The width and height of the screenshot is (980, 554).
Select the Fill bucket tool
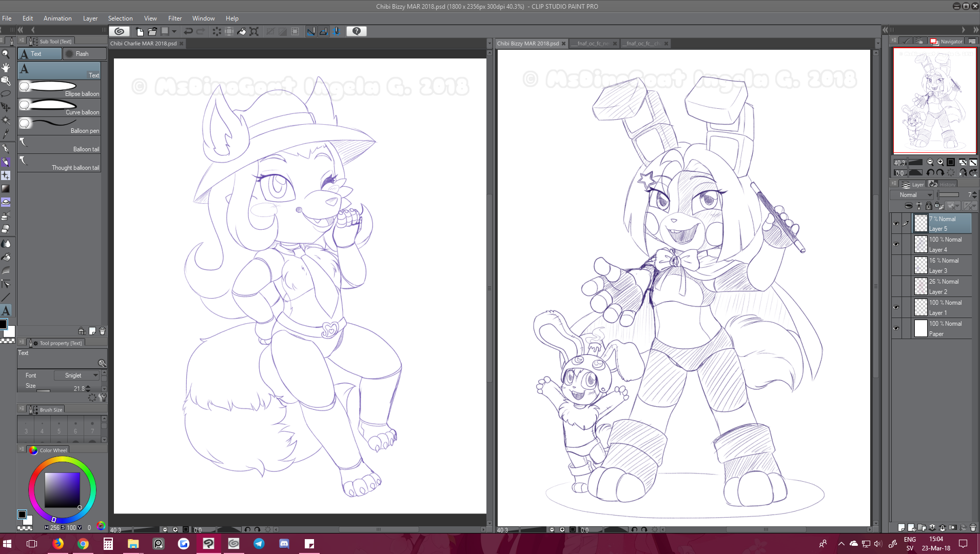click(x=6, y=257)
